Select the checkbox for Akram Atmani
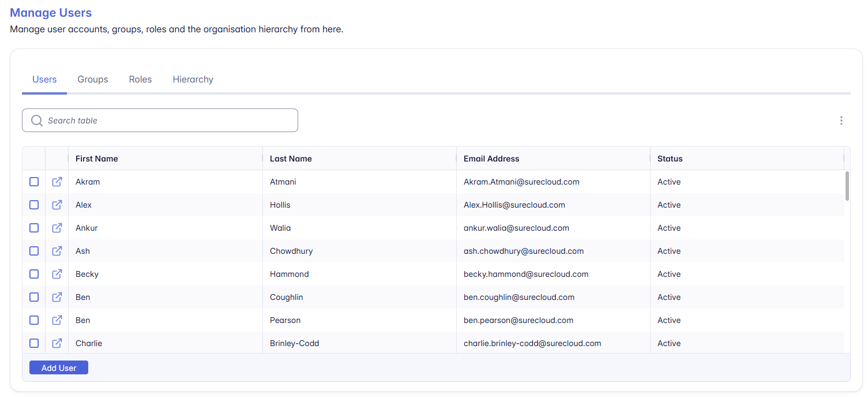Screen dimensions: 868x398 pos(33,181)
